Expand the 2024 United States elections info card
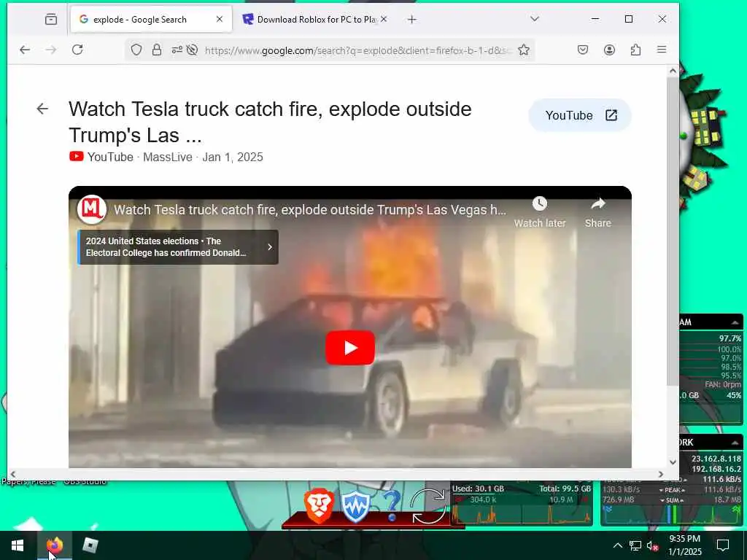Image resolution: width=747 pixels, height=560 pixels. point(178,247)
